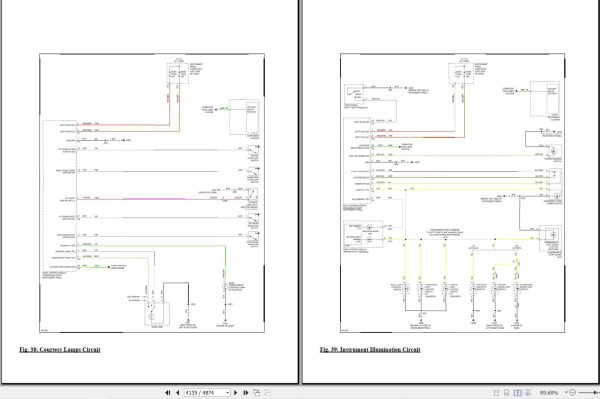600x399 pixels.
Task: Open the page number dropdown arrow
Action: [x=228, y=392]
